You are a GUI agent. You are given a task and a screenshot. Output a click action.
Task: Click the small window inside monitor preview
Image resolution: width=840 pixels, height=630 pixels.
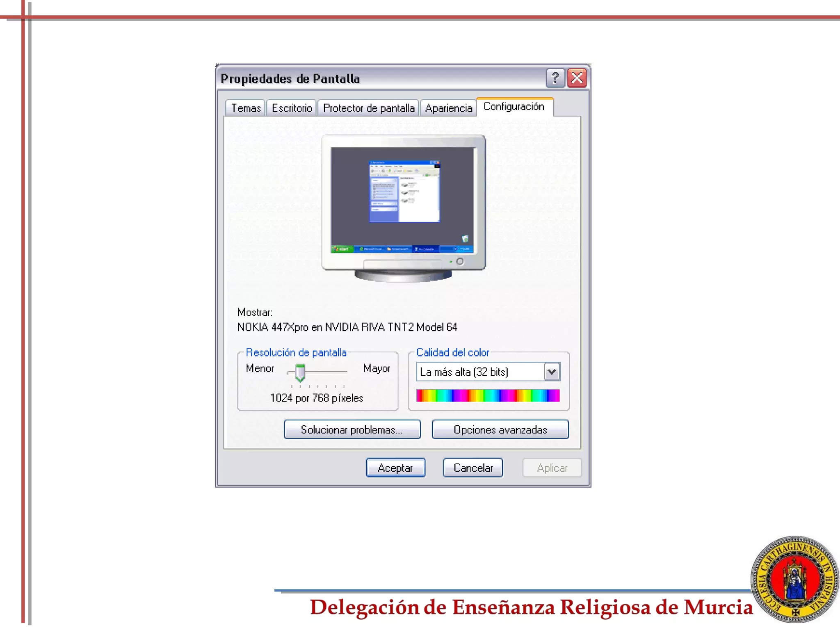click(x=404, y=192)
